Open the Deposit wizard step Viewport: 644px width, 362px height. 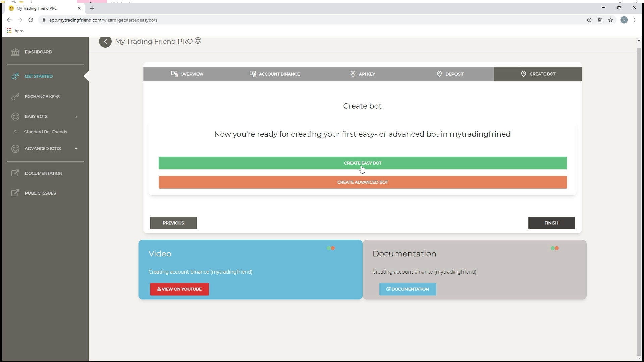point(450,74)
